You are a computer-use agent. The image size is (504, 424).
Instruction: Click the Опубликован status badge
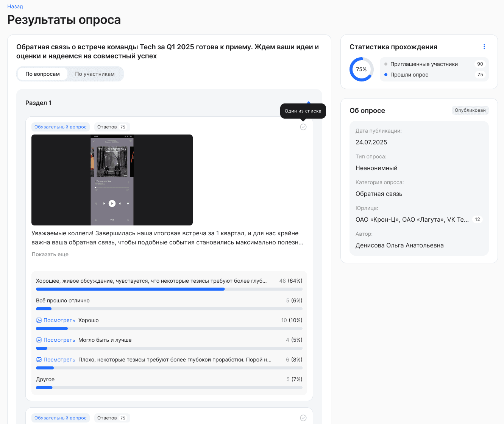[x=470, y=110]
